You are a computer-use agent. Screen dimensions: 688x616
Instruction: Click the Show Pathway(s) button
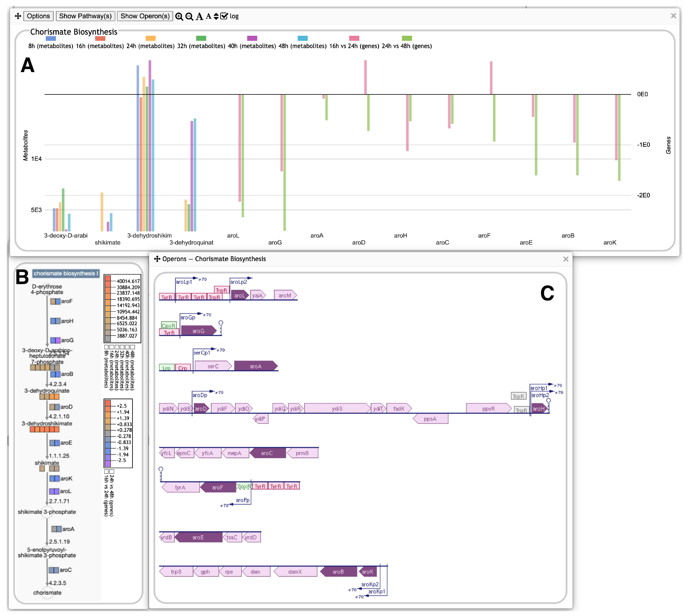[85, 16]
